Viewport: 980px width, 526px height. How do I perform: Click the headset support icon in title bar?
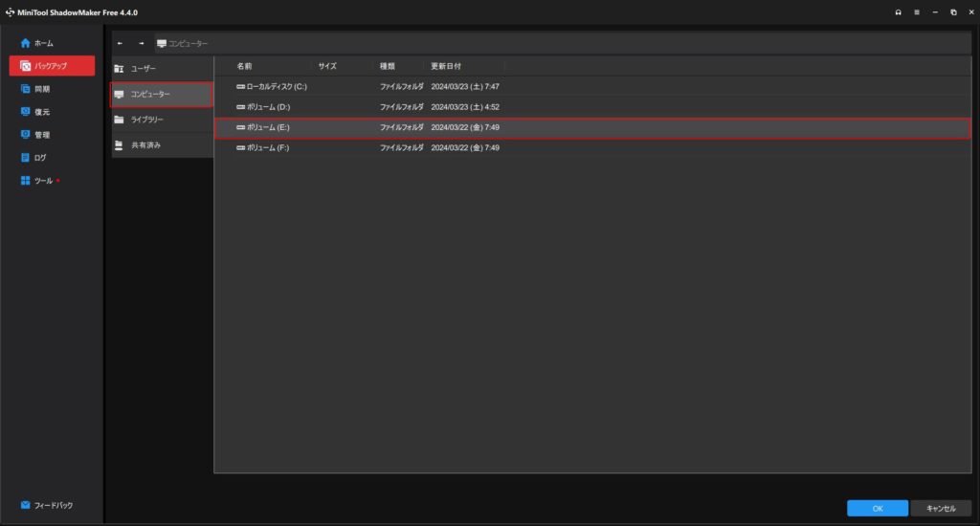pos(898,12)
